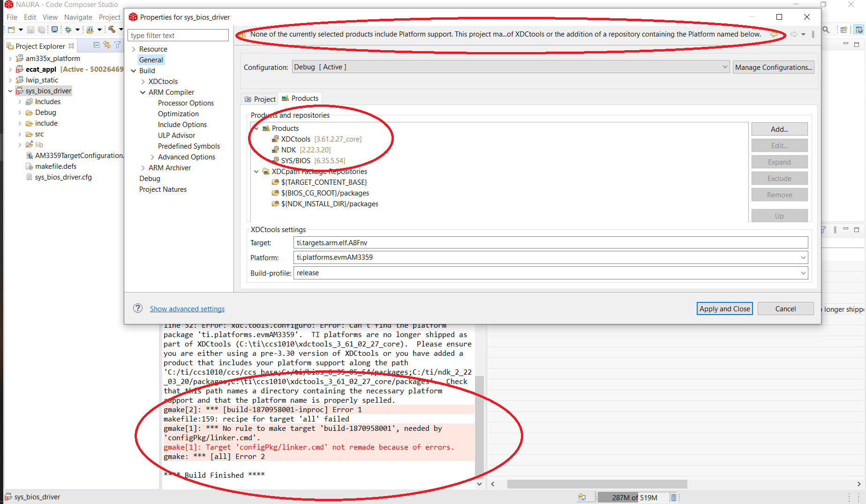Click the Save toolbar icon
Viewport: 866px width, 504px height.
(30, 30)
